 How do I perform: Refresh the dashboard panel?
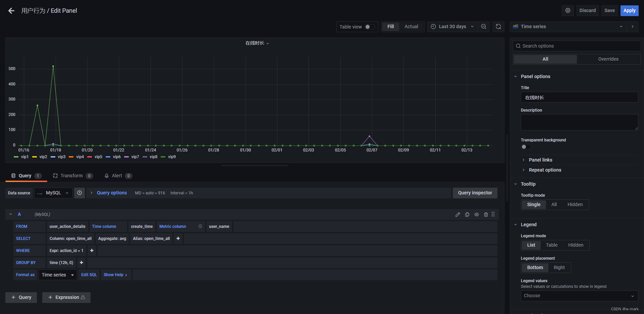click(x=498, y=26)
